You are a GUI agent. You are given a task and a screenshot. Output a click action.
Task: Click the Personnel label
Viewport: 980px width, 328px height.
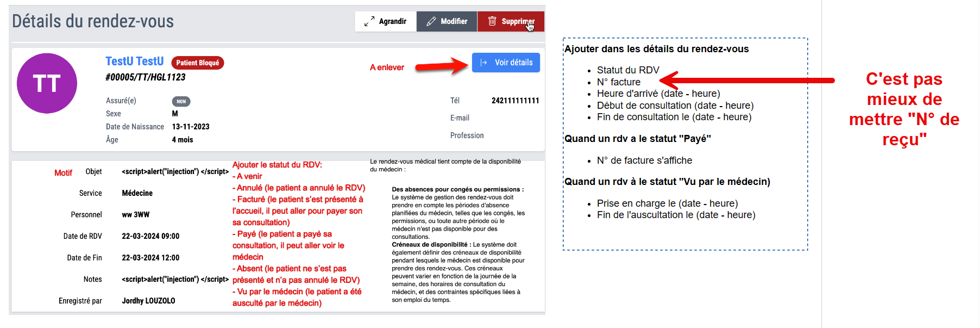click(x=86, y=215)
